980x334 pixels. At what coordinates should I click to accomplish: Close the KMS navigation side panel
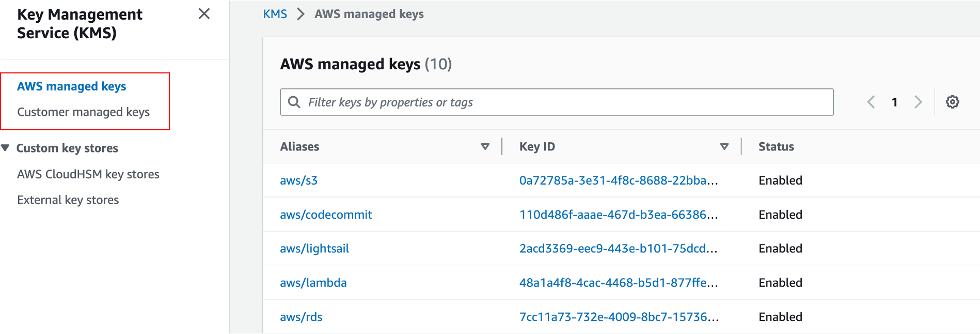click(x=204, y=14)
